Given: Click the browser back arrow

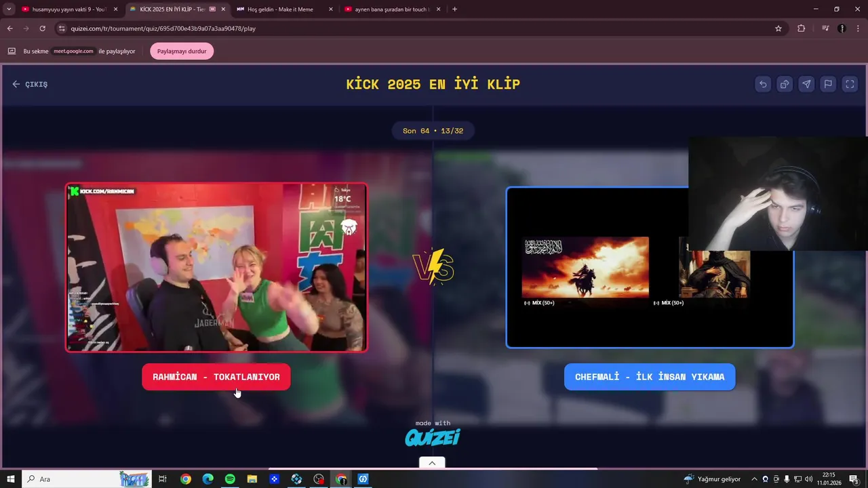Looking at the screenshot, I should point(9,28).
